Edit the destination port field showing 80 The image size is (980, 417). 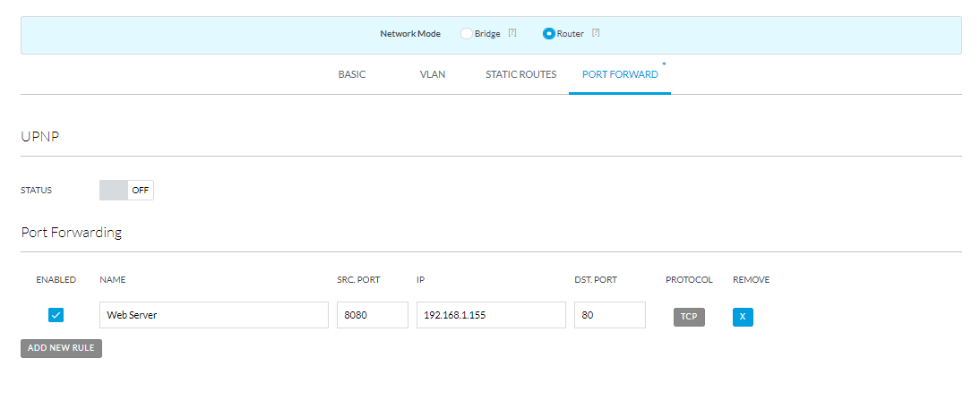pos(609,315)
